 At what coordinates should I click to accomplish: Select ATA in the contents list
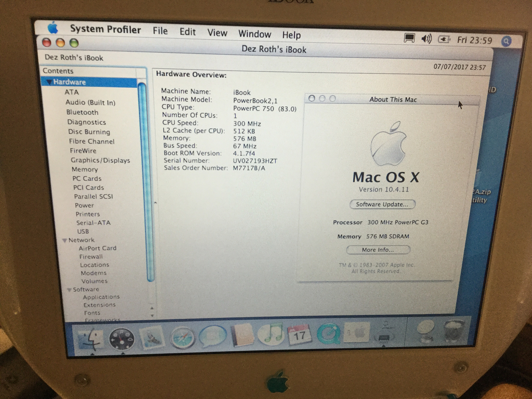pos(72,92)
